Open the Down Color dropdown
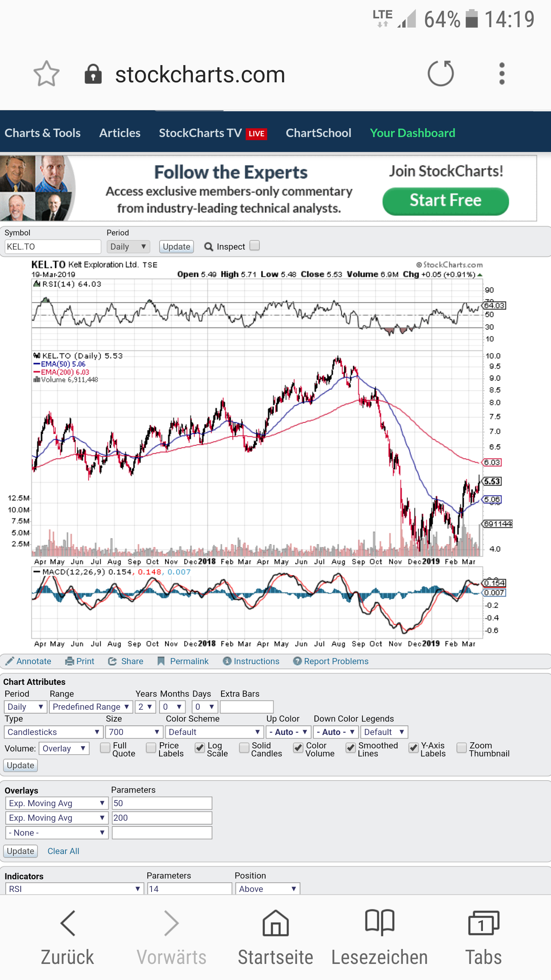This screenshot has width=551, height=980. pos(336,732)
